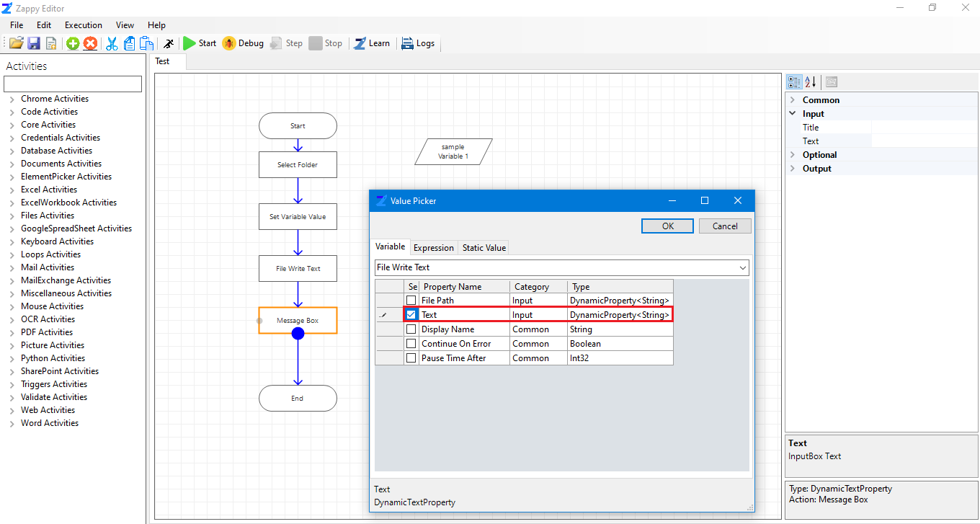Open the Edit menu
The height and width of the screenshot is (524, 980).
(x=44, y=25)
